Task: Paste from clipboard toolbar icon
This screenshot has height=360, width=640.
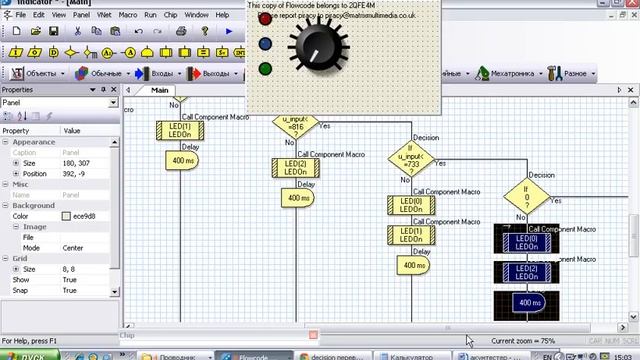Action: pos(116,31)
